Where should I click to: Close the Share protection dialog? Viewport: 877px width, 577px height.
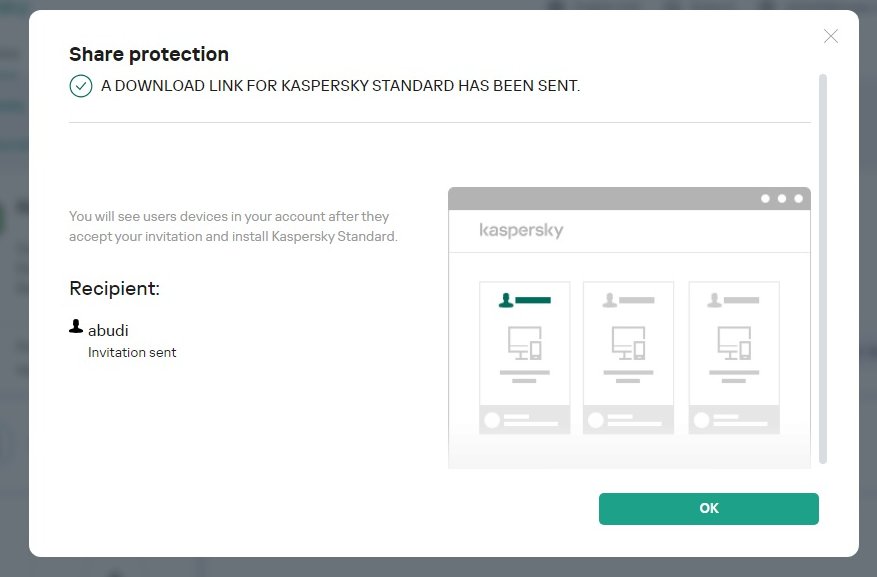830,37
